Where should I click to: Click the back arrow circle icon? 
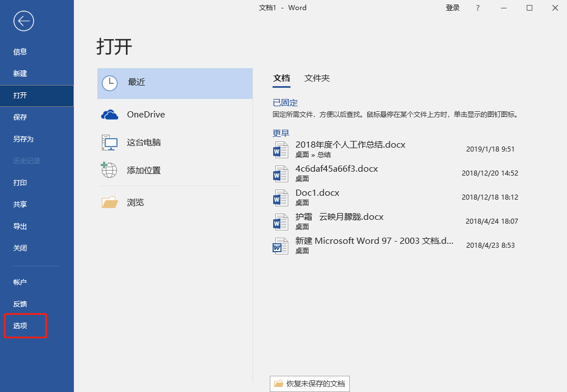24,21
